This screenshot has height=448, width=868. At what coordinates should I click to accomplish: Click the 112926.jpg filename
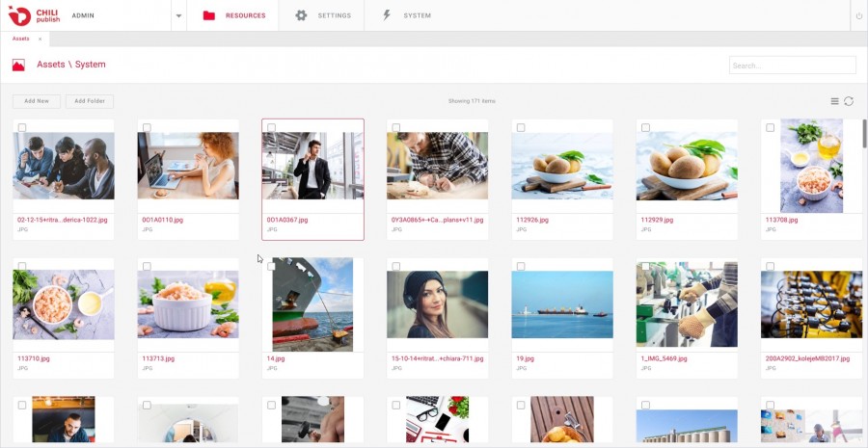[x=532, y=220]
